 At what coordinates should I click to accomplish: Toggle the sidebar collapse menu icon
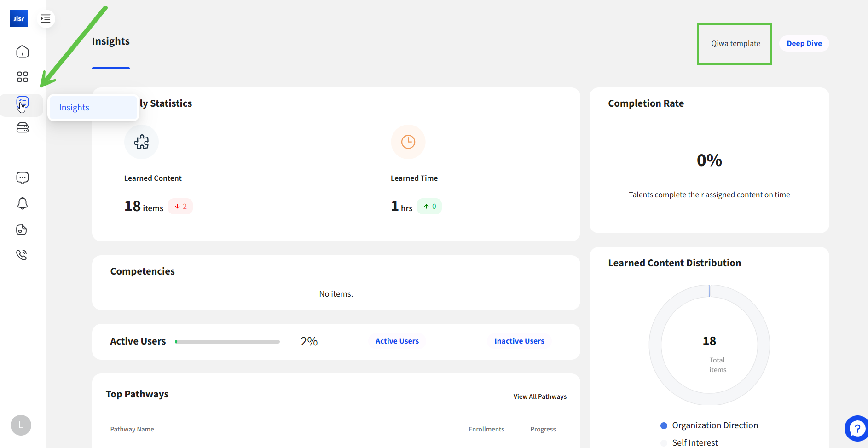click(46, 19)
